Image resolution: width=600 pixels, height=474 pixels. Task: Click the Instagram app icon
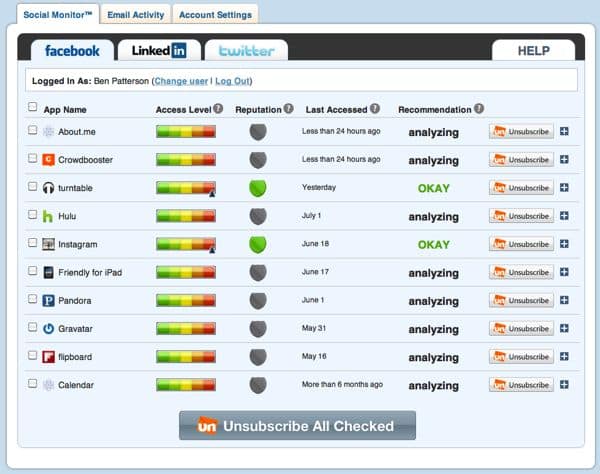48,244
